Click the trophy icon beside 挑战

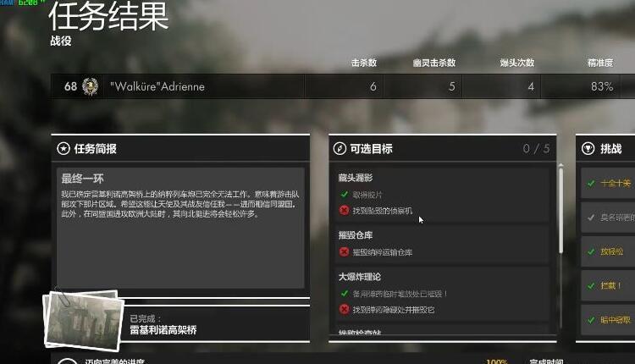[x=588, y=149]
